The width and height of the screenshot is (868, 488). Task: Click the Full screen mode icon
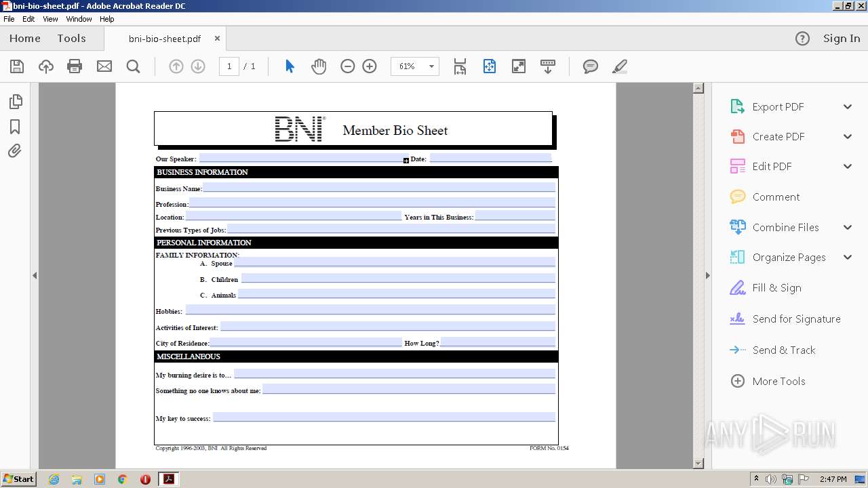point(519,66)
